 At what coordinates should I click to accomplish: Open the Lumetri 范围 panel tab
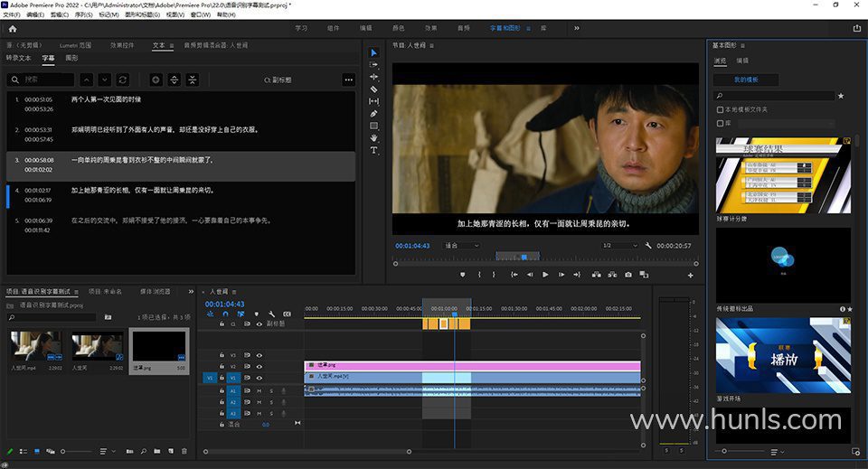point(75,45)
